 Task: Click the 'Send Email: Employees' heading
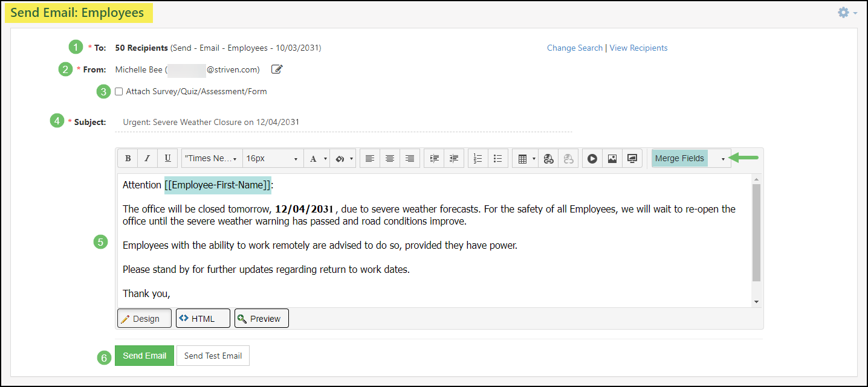click(x=77, y=13)
